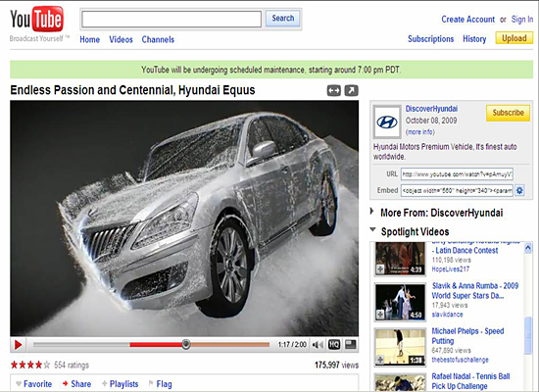
Task: Open the Channels tab
Action: (x=158, y=39)
